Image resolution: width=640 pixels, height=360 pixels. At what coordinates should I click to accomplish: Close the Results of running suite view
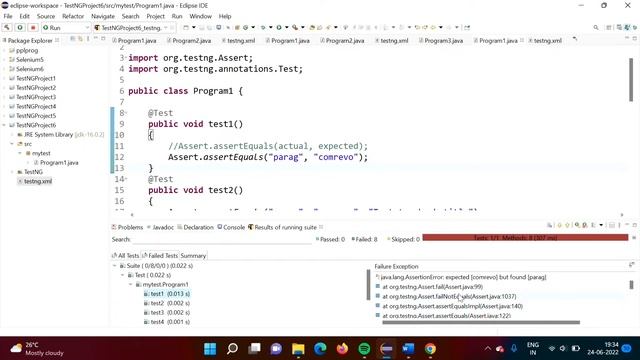321,227
